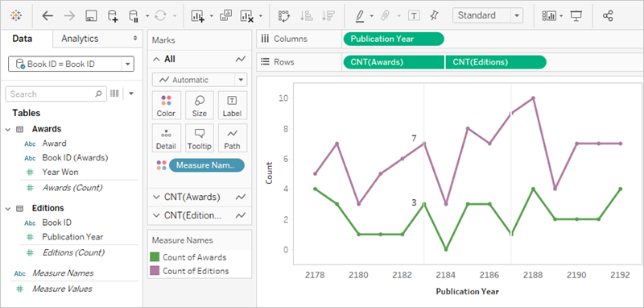The image size is (644, 308).
Task: Click the Highlight pen icon
Action: coord(359,15)
